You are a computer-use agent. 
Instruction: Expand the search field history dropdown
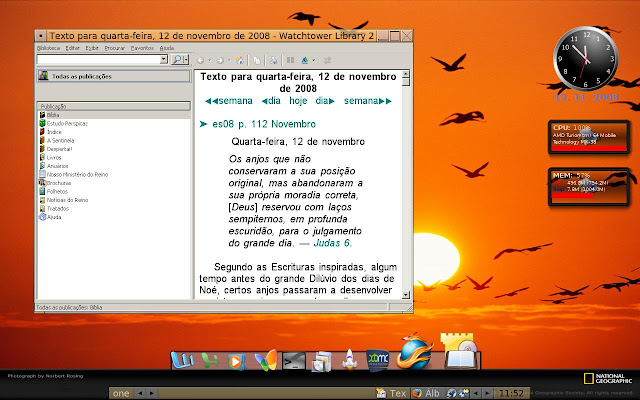point(164,60)
